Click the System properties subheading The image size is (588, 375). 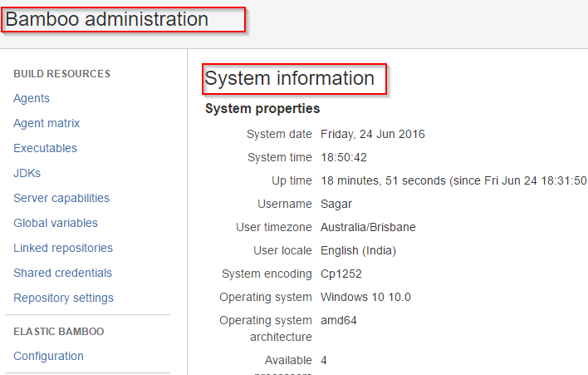262,108
